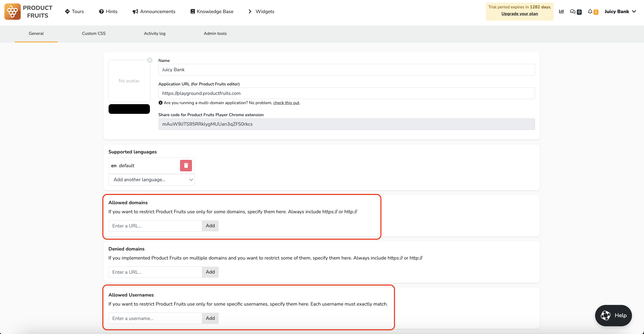Click the Help lifebuoy icon

tap(605, 315)
